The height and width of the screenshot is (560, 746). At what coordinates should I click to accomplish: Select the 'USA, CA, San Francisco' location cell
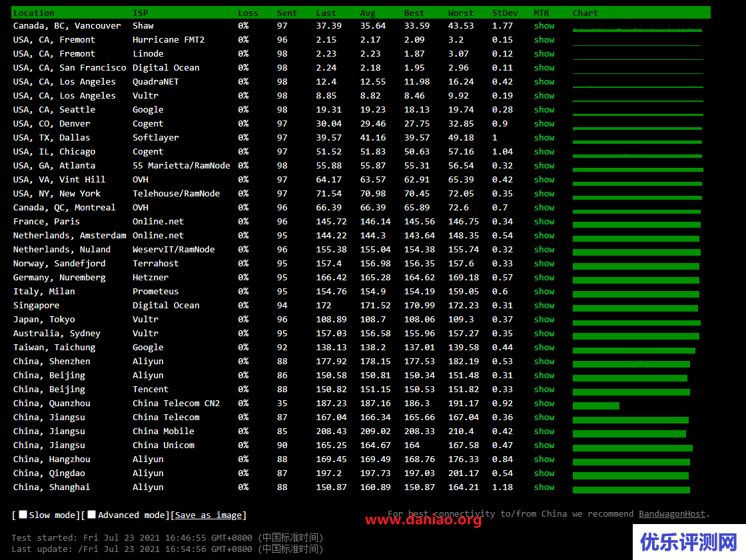69,67
